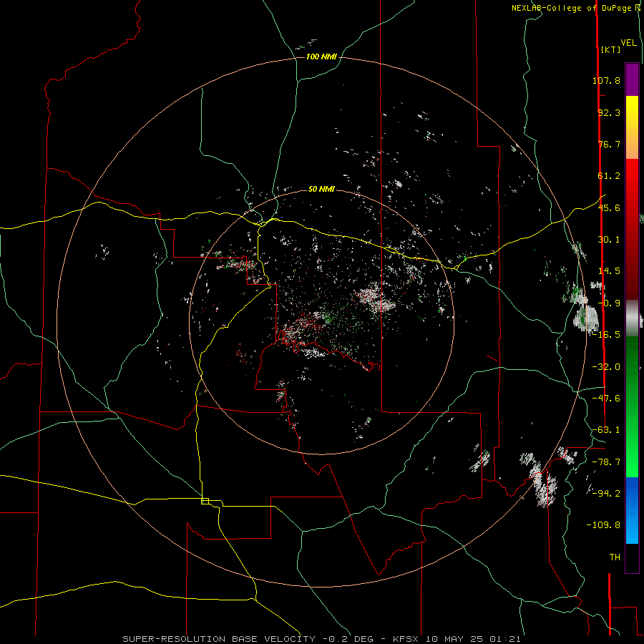Click the yellow-orange segment of the color bar

[x=632, y=127]
